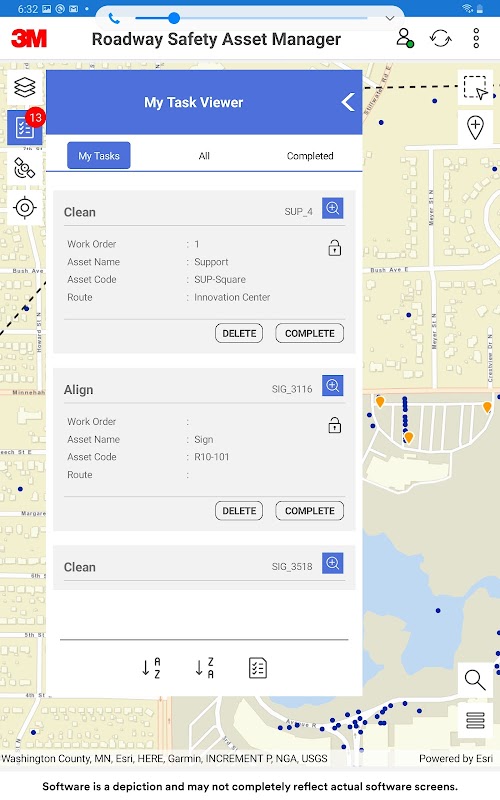Open the map layers icon
This screenshot has height=800, width=500.
click(24, 88)
